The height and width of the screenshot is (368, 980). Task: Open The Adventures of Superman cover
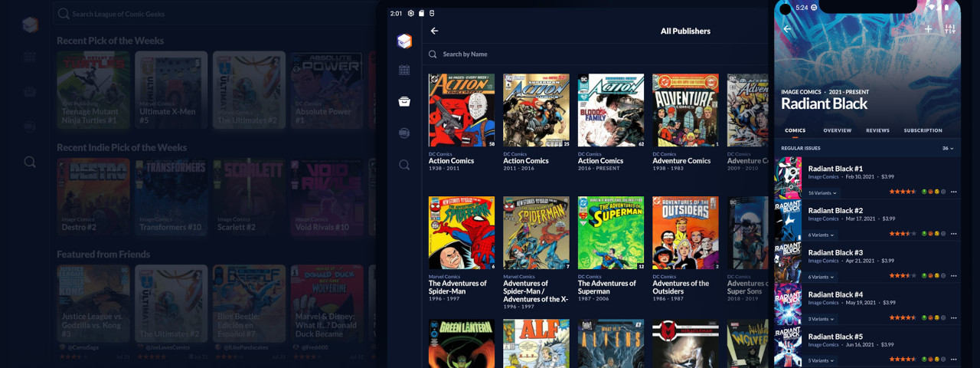coord(611,233)
